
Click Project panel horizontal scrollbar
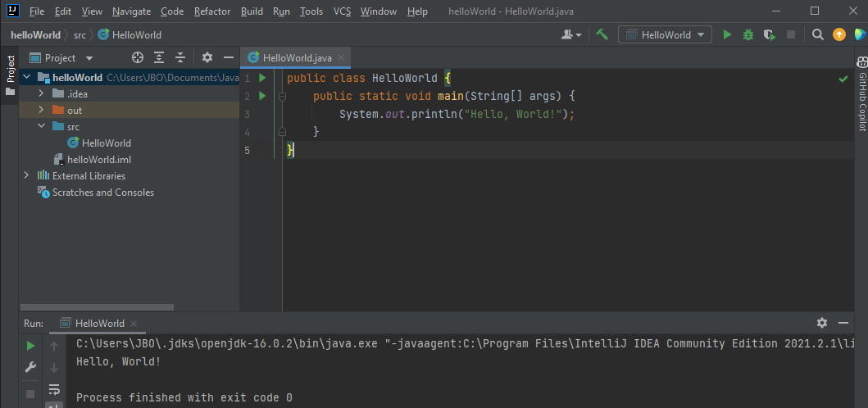tap(97, 307)
